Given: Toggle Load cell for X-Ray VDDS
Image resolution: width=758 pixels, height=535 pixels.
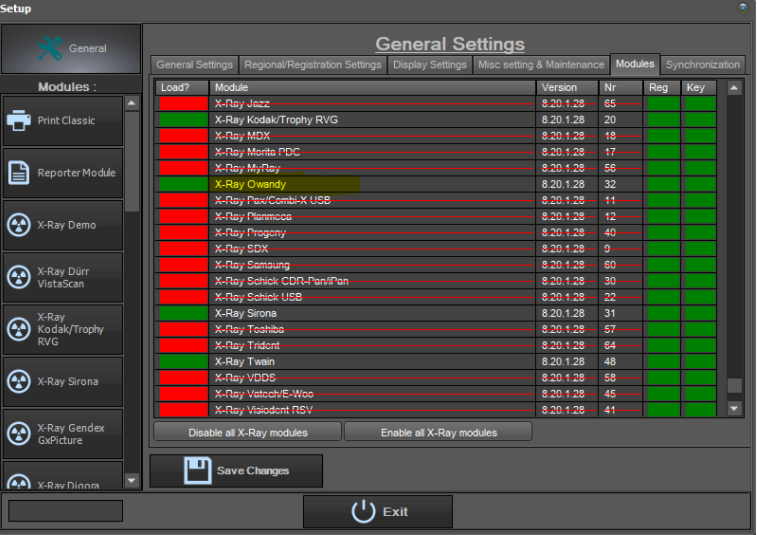Looking at the screenshot, I should [184, 377].
